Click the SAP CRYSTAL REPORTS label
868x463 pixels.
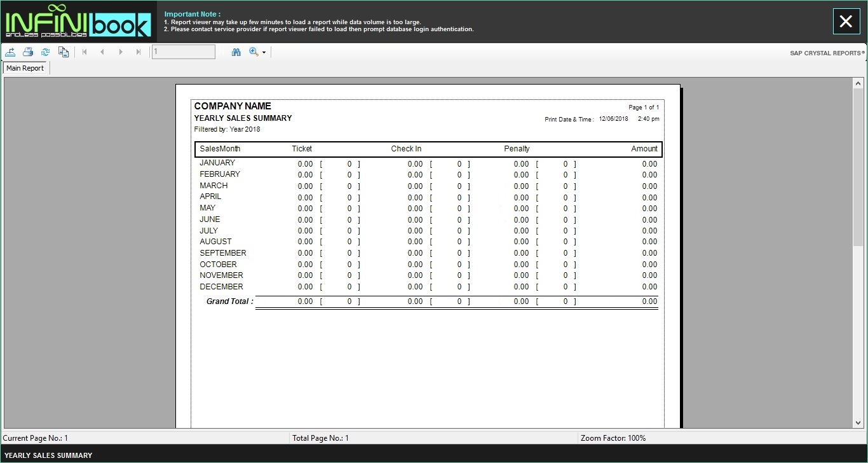(x=827, y=53)
